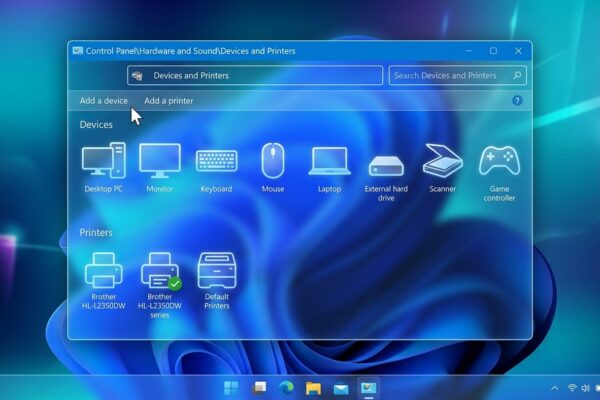Image resolution: width=600 pixels, height=400 pixels.
Task: Click the Control Panel title bar icon
Action: (78, 51)
